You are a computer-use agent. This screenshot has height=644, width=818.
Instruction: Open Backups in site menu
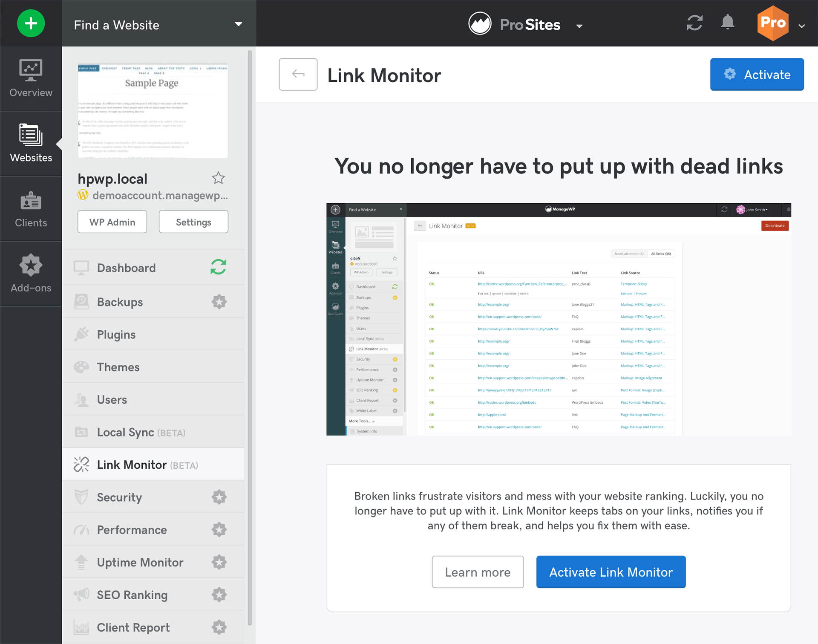point(153,302)
